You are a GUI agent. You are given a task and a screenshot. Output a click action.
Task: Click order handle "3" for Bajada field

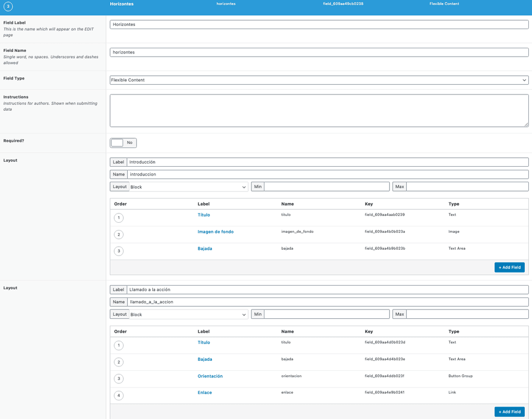point(118,251)
